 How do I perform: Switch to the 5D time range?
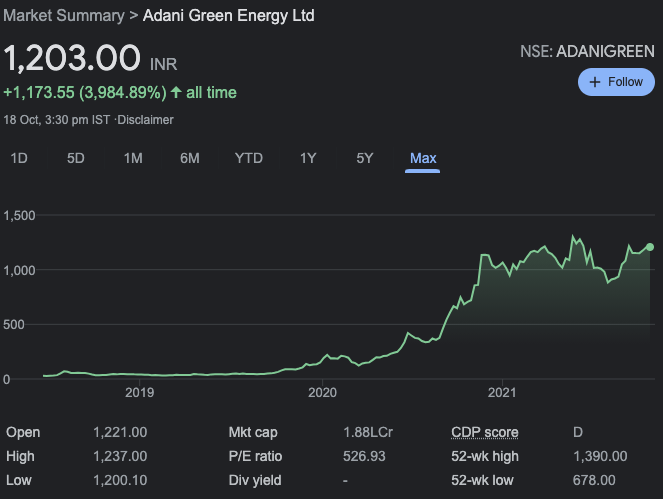[x=76, y=158]
